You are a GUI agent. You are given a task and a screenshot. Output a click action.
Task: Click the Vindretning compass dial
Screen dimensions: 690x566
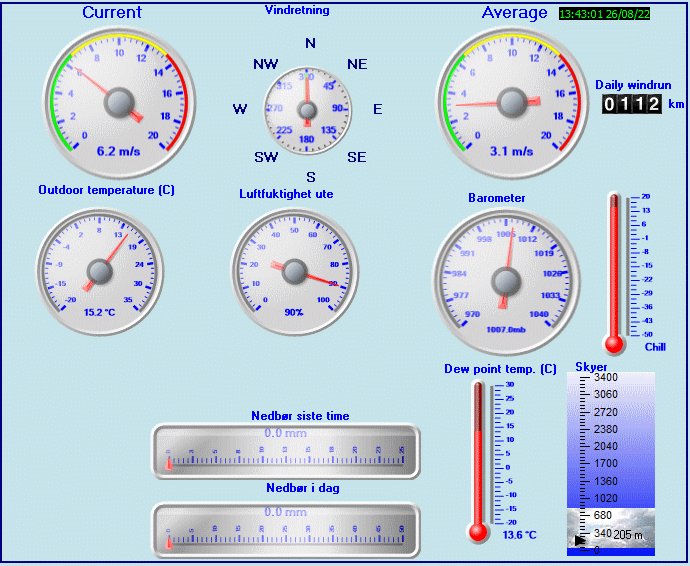pos(308,108)
